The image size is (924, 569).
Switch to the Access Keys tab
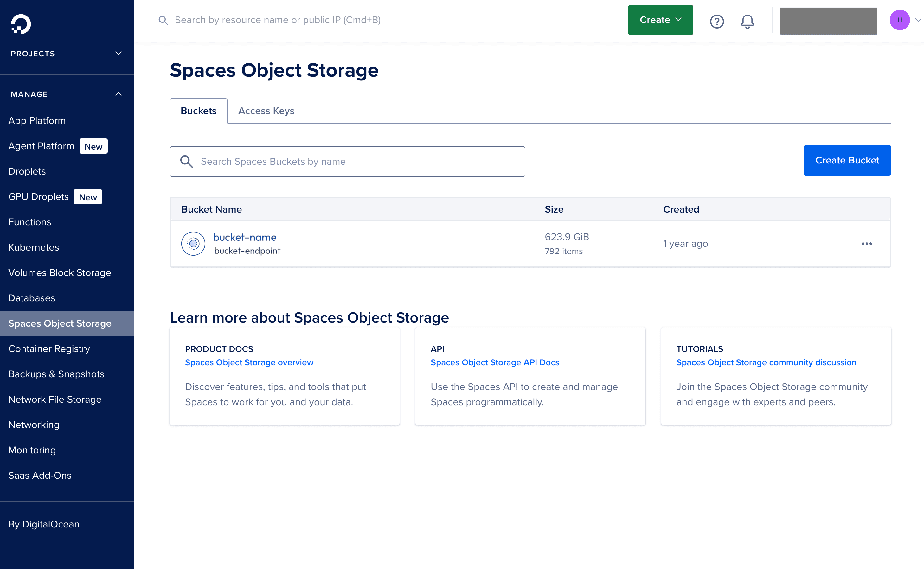click(x=266, y=111)
